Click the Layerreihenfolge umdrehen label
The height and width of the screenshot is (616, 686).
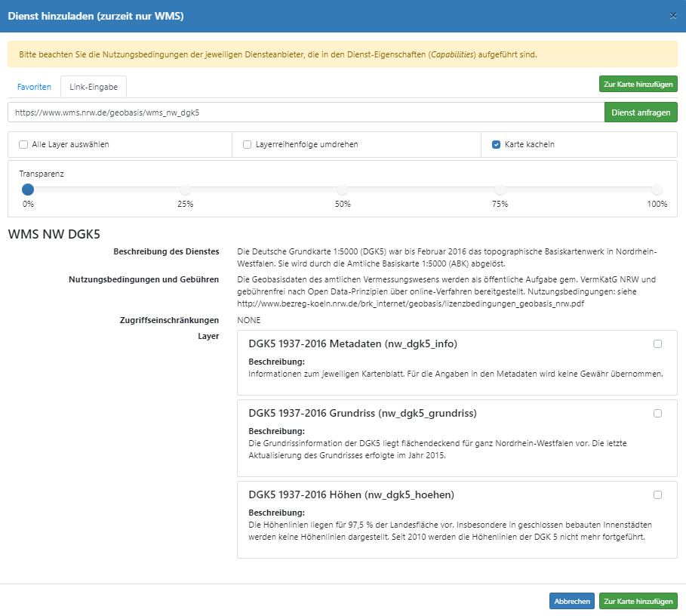(306, 144)
